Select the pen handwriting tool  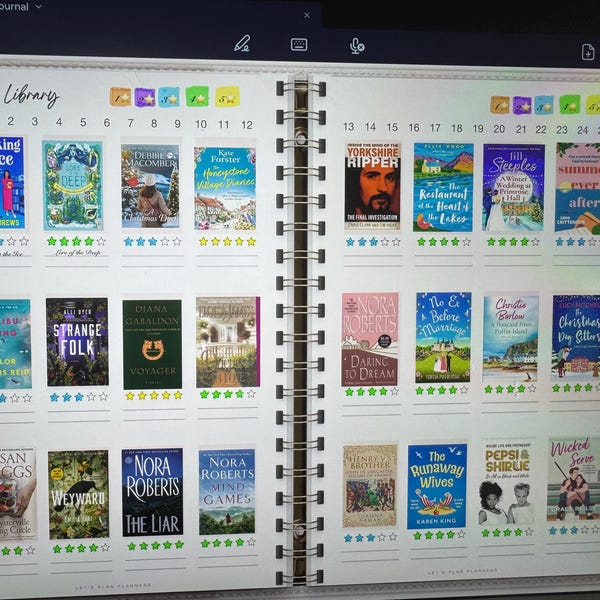(241, 44)
